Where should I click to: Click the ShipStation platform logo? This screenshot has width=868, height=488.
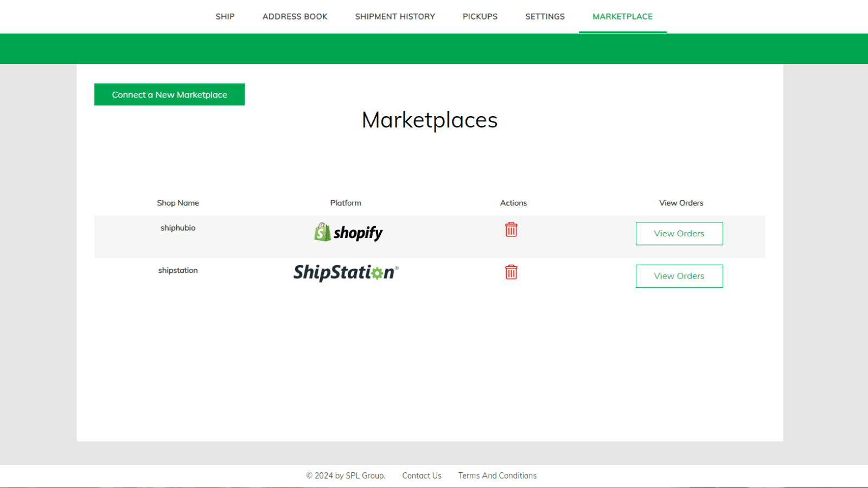coord(346,273)
